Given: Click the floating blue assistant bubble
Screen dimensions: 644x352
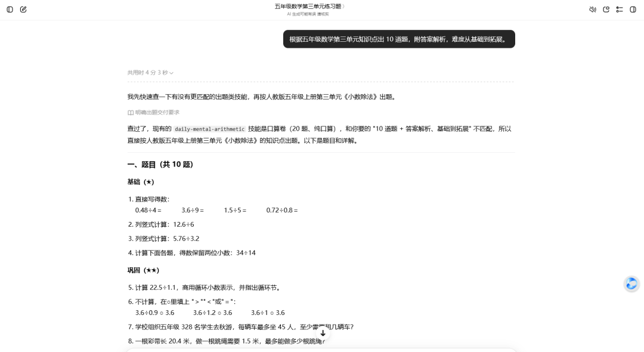Looking at the screenshot, I should point(631,283).
